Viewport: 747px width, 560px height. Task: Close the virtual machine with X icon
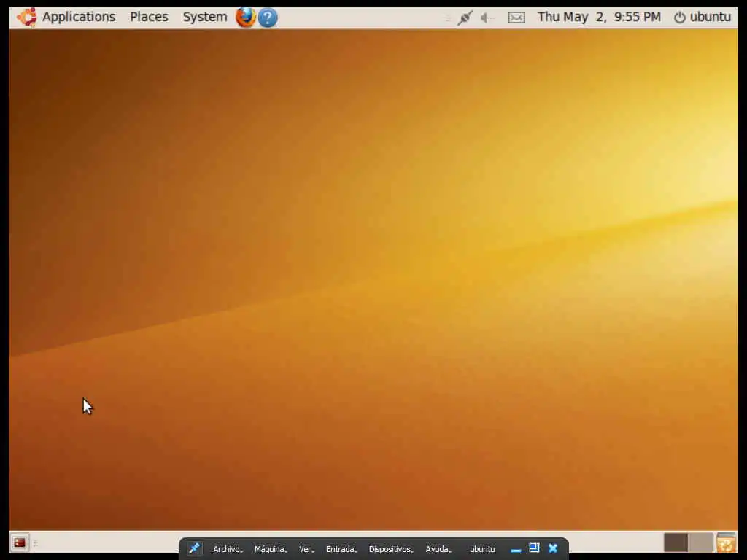(x=553, y=548)
